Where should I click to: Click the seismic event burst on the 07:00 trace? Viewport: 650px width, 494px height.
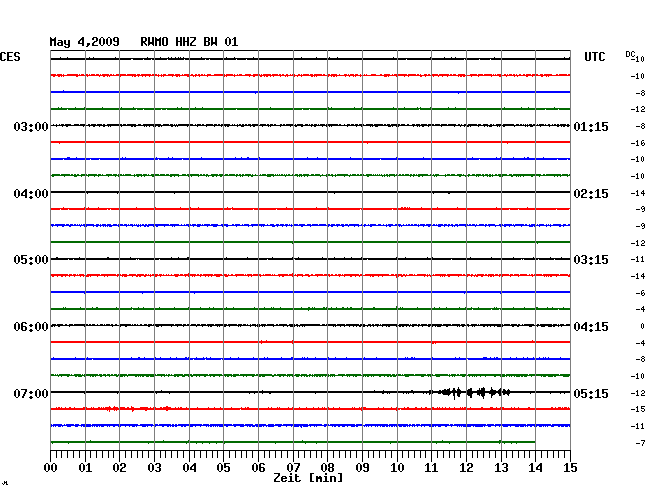[x=473, y=392]
